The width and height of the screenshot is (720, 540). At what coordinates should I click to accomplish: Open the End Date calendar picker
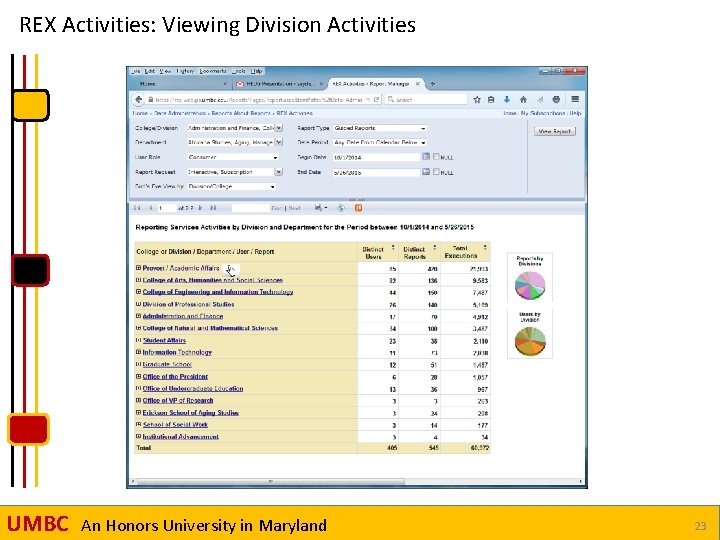(426, 172)
